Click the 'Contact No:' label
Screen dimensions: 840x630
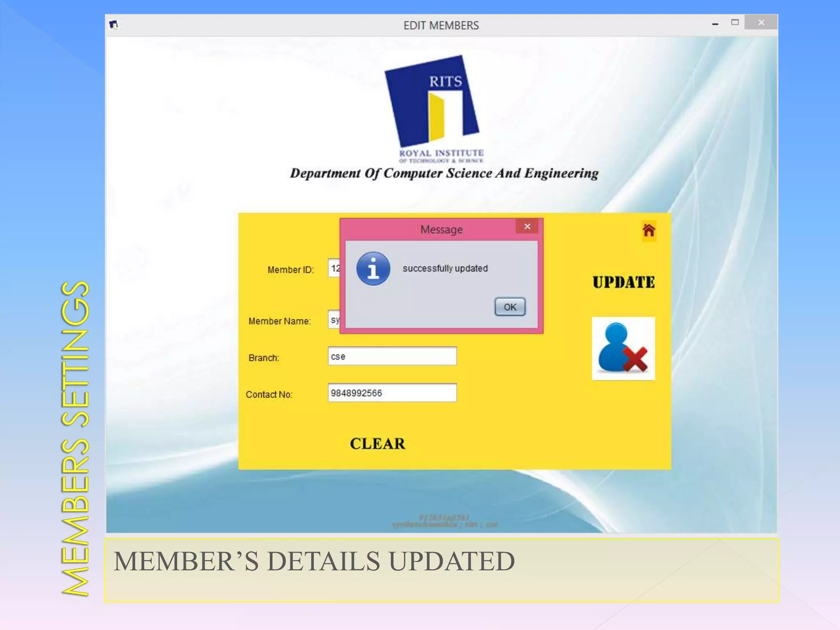(269, 395)
